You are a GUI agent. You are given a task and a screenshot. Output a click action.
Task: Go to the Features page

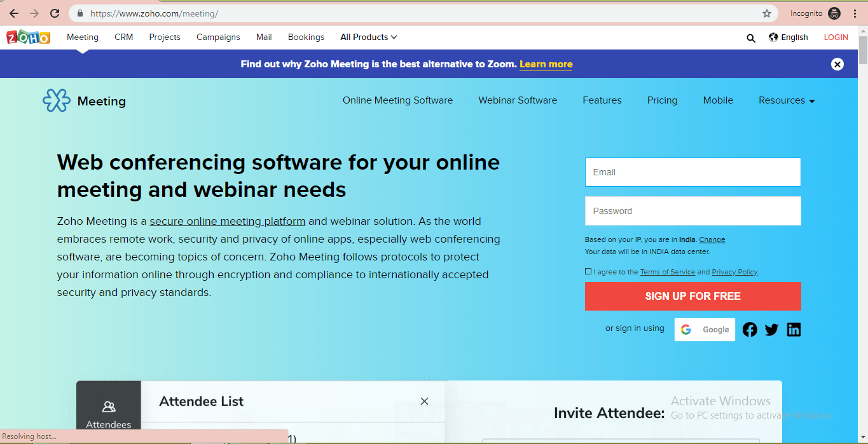click(602, 100)
